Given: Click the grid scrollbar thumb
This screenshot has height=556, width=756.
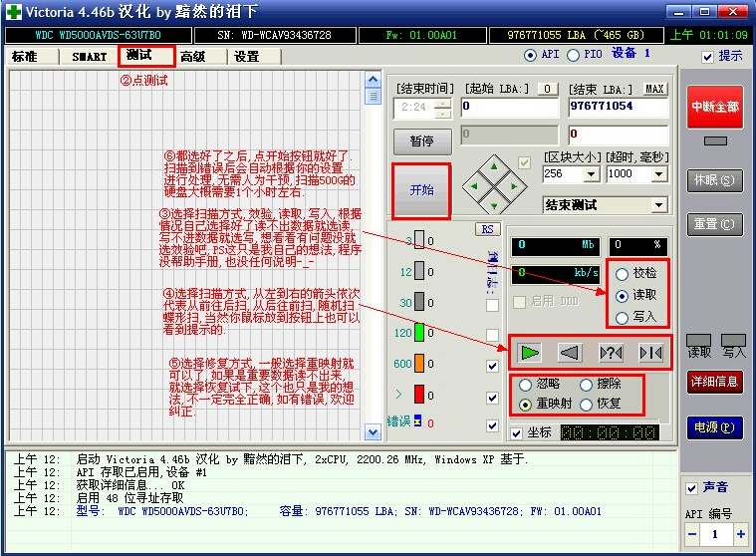Looking at the screenshot, I should [373, 97].
